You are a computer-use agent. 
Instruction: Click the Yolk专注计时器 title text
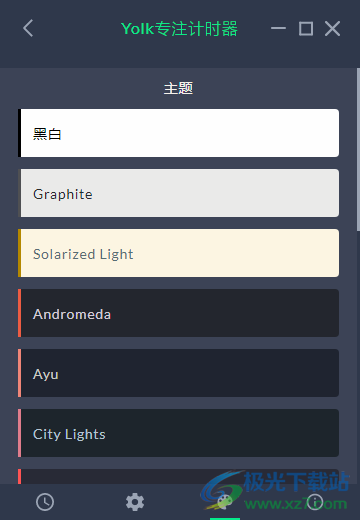179,28
